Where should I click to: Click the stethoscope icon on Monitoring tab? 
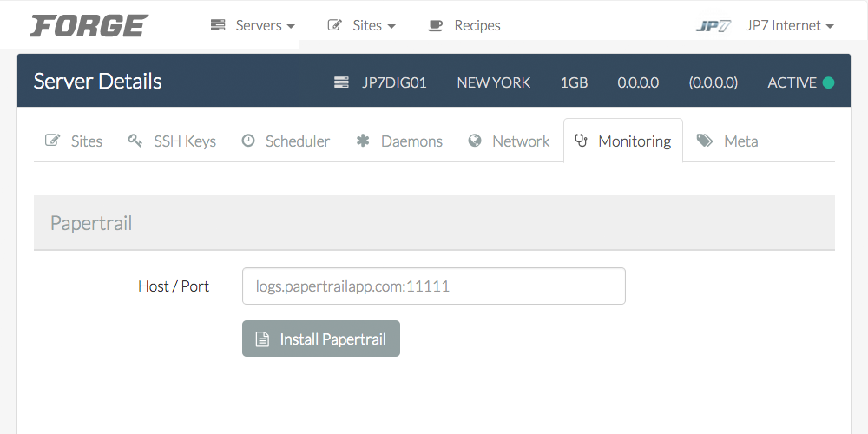(x=581, y=141)
